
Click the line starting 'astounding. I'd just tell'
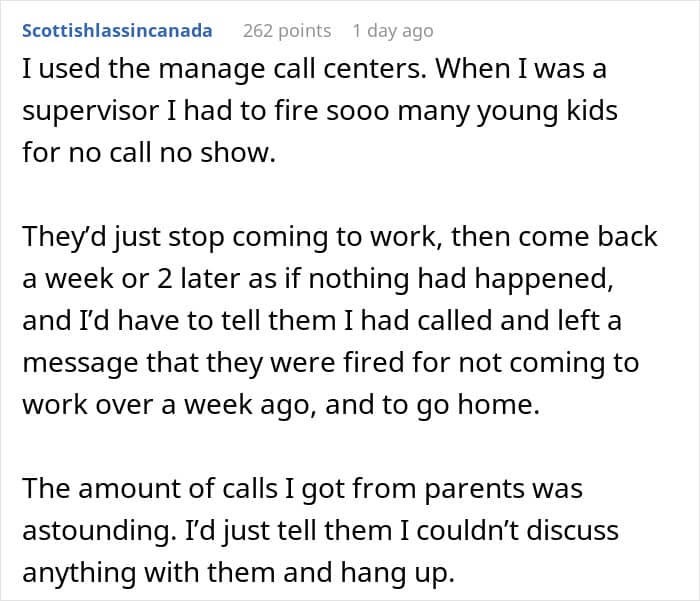[321, 531]
